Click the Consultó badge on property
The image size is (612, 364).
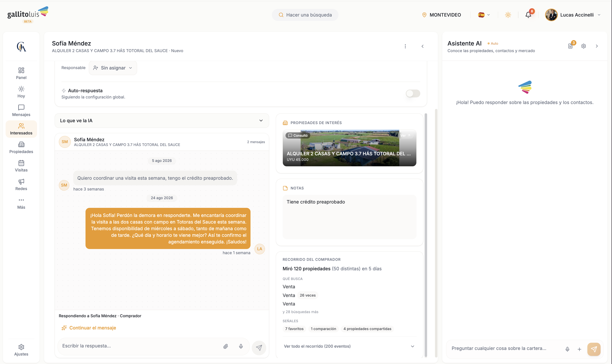(298, 135)
